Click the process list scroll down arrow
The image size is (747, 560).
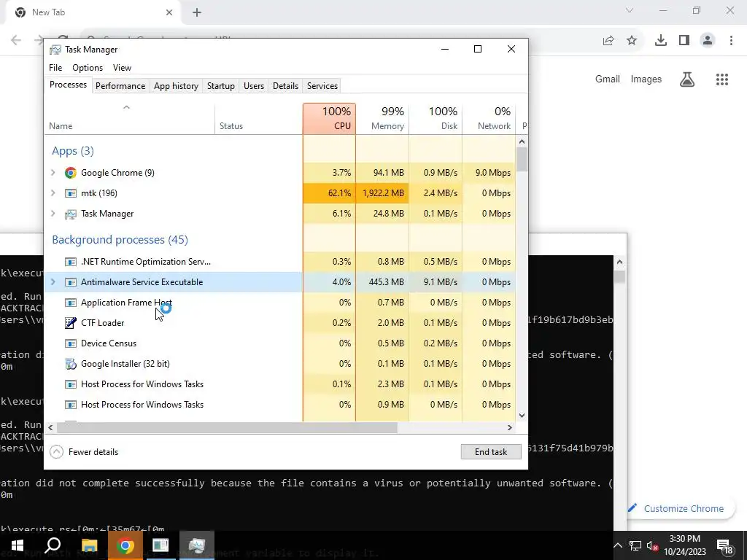[522, 415]
